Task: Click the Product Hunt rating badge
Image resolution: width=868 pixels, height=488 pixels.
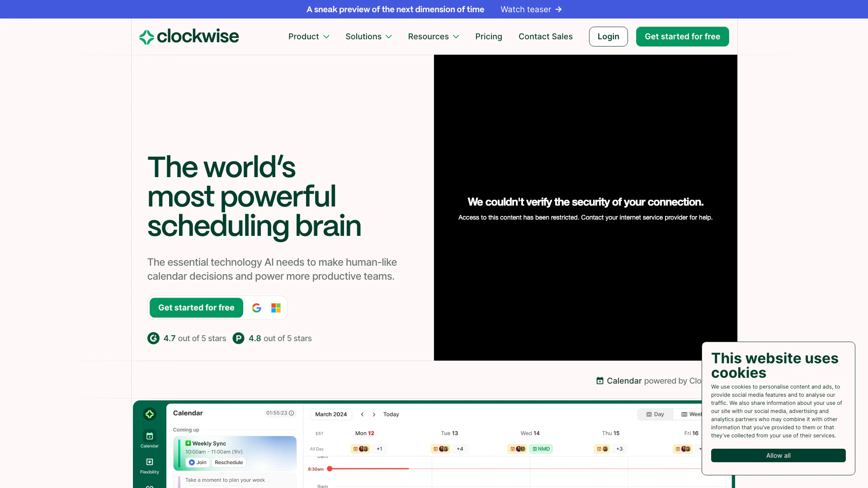Action: click(238, 338)
